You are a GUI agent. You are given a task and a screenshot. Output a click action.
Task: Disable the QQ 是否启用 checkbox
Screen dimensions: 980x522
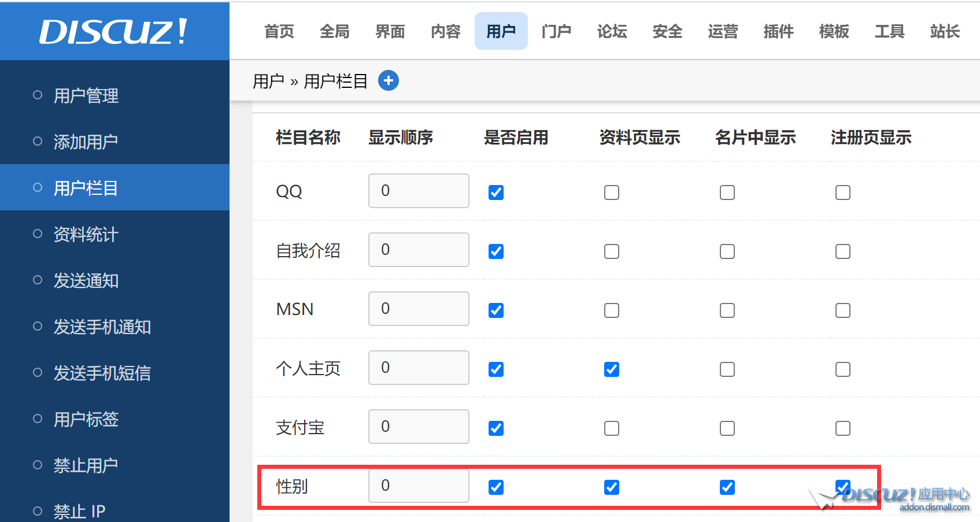click(x=496, y=192)
